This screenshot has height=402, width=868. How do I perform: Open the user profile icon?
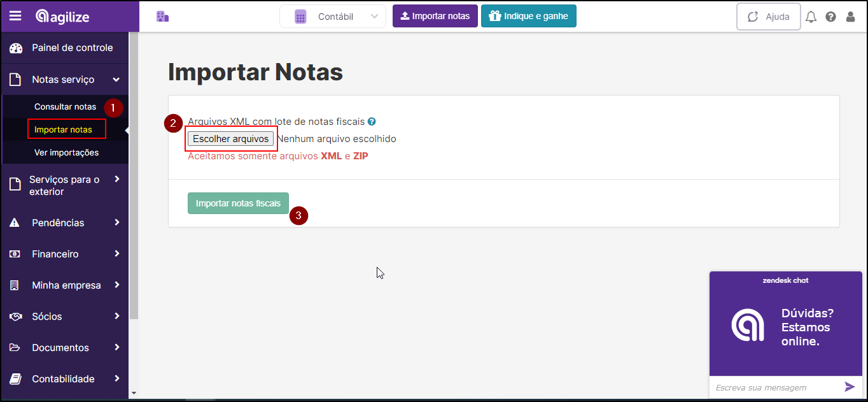tap(850, 17)
